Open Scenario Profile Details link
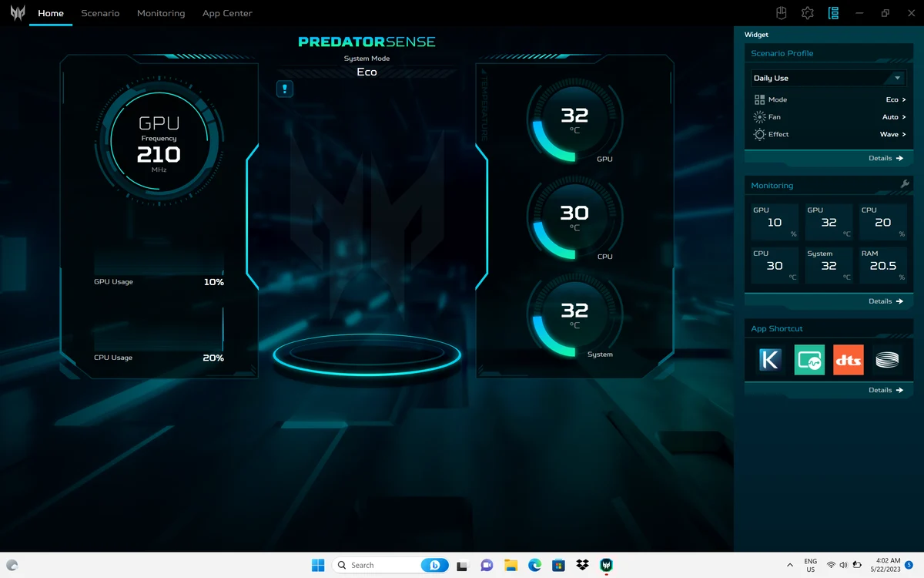Screen dimensions: 924x578 click(x=885, y=158)
